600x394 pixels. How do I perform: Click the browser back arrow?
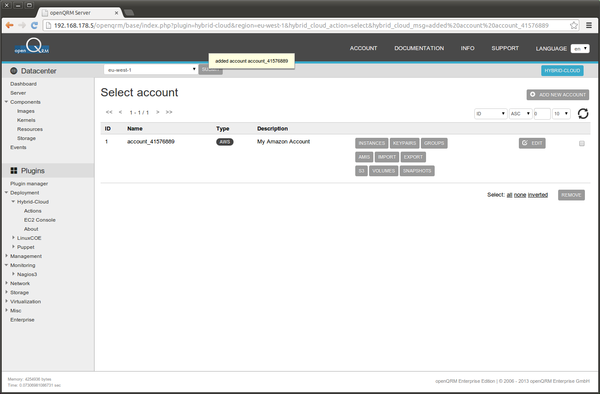click(x=9, y=25)
